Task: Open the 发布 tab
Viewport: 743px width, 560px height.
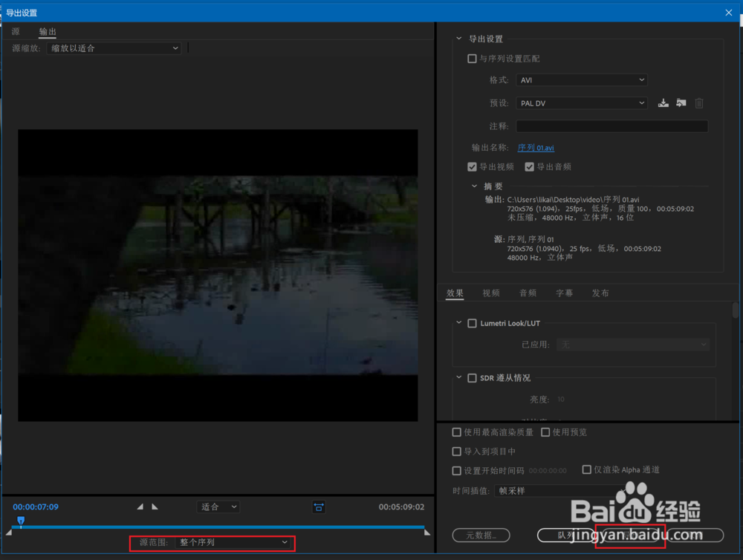Action: click(x=600, y=293)
